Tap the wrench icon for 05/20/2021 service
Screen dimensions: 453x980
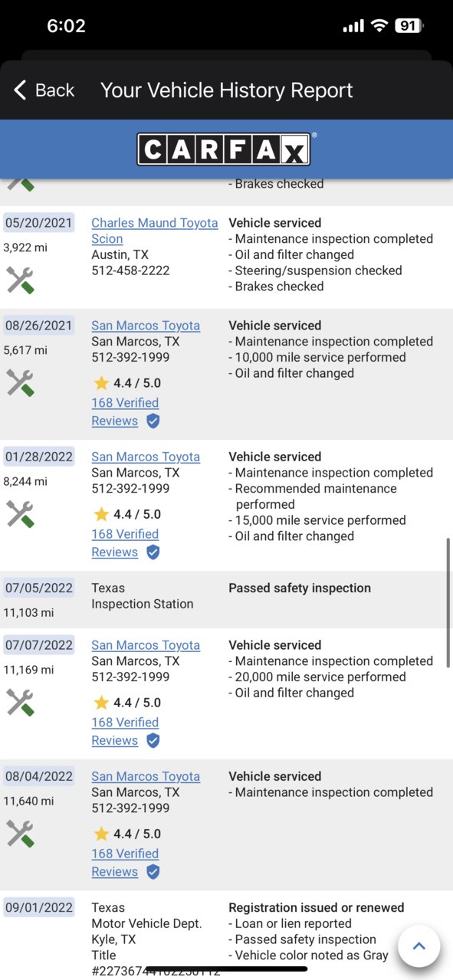[x=20, y=280]
